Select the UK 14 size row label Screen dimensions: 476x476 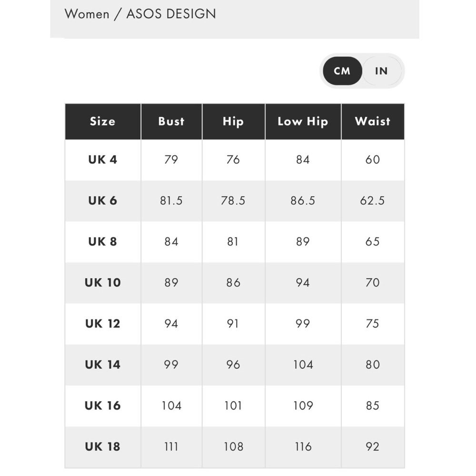[103, 365]
